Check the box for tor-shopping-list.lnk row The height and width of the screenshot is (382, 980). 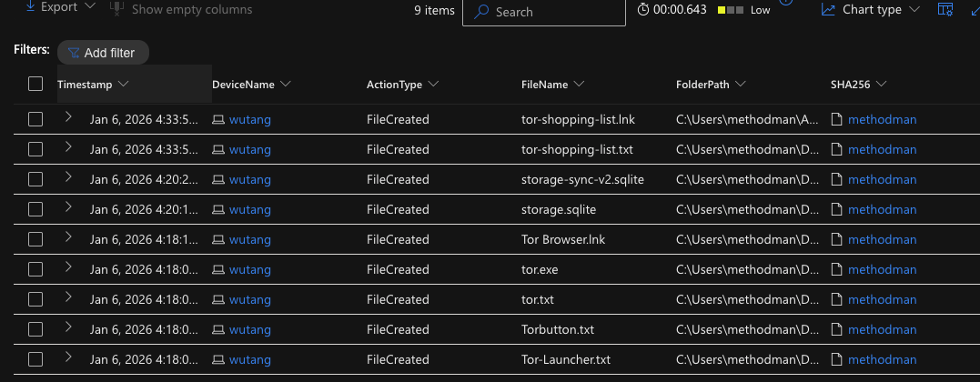click(x=35, y=119)
